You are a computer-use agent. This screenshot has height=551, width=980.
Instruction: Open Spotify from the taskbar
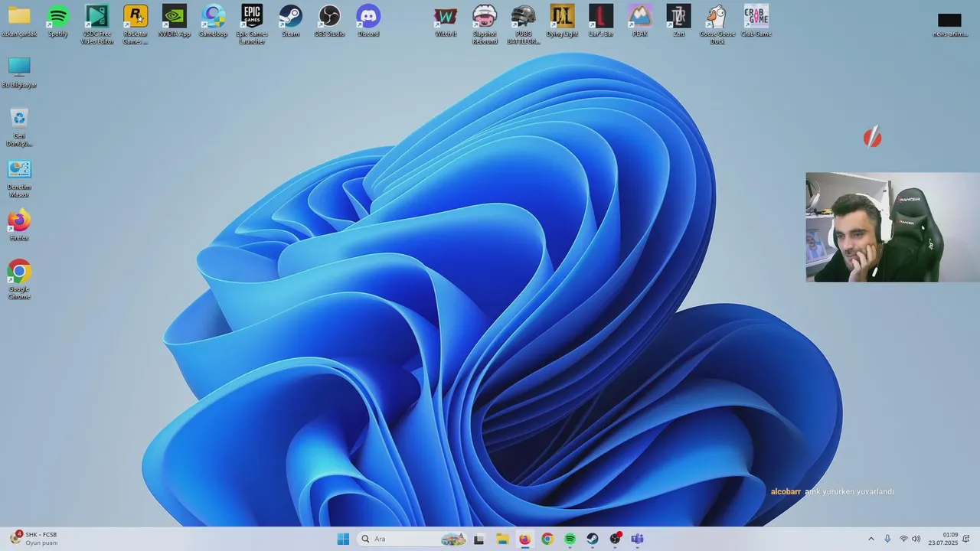(x=570, y=539)
